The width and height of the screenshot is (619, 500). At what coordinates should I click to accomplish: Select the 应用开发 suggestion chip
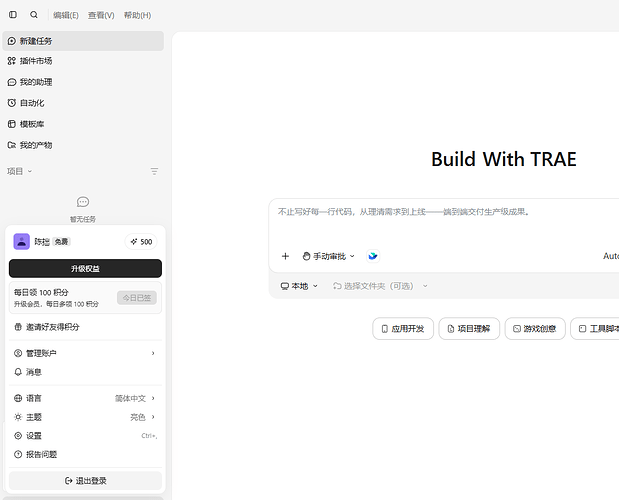point(403,328)
